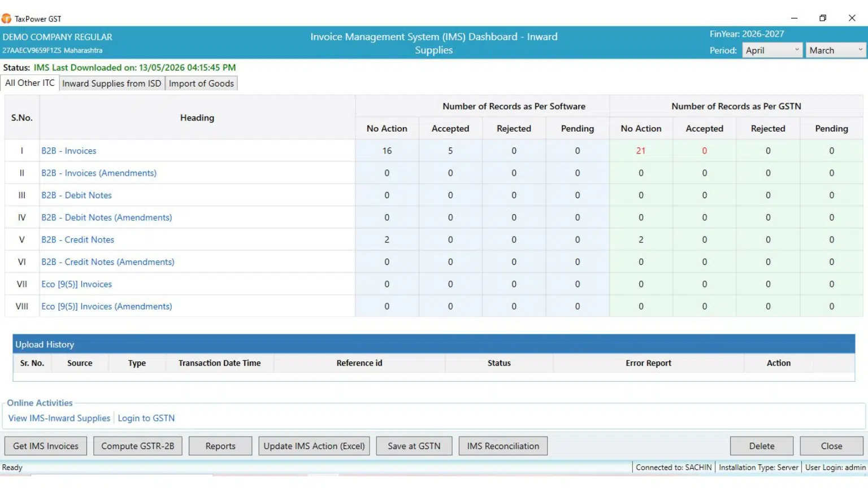Click the Error Report column header
Viewport: 868px width, 488px height.
coord(649,363)
